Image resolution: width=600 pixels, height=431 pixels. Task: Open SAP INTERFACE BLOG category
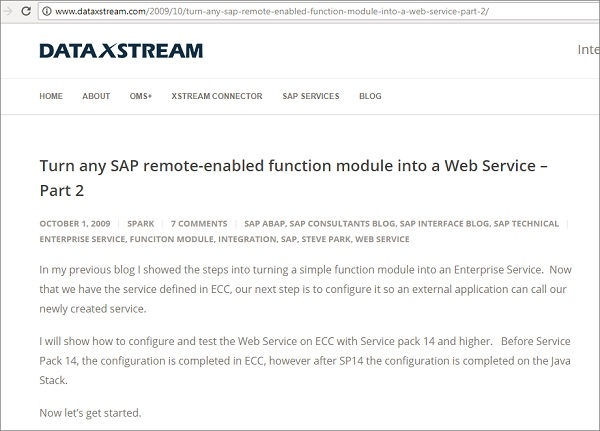[444, 224]
